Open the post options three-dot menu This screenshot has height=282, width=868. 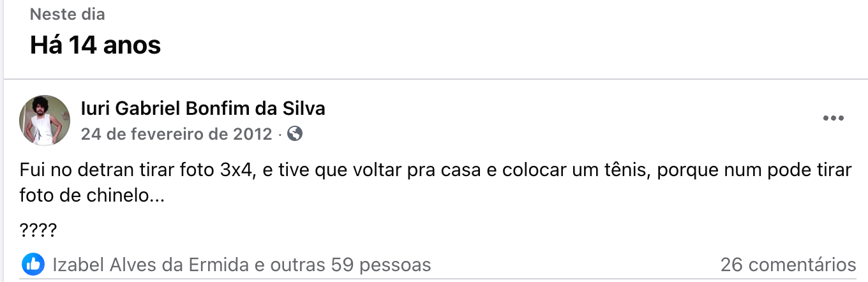pos(834,119)
